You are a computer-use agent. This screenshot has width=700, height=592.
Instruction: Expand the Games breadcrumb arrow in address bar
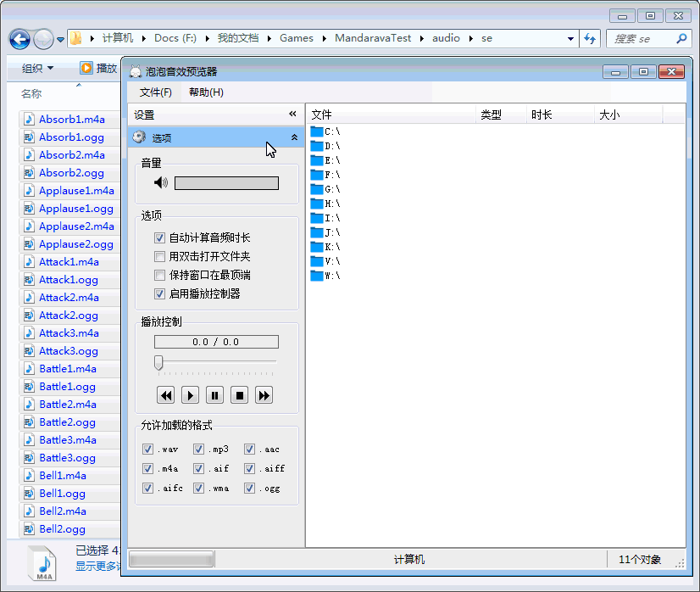pos(324,38)
